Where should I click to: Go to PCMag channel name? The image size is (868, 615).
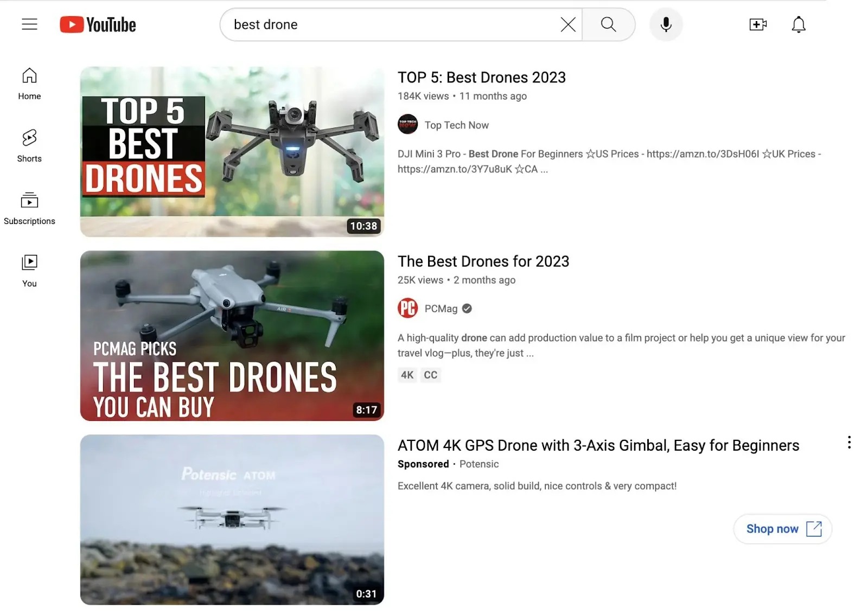[x=441, y=309]
